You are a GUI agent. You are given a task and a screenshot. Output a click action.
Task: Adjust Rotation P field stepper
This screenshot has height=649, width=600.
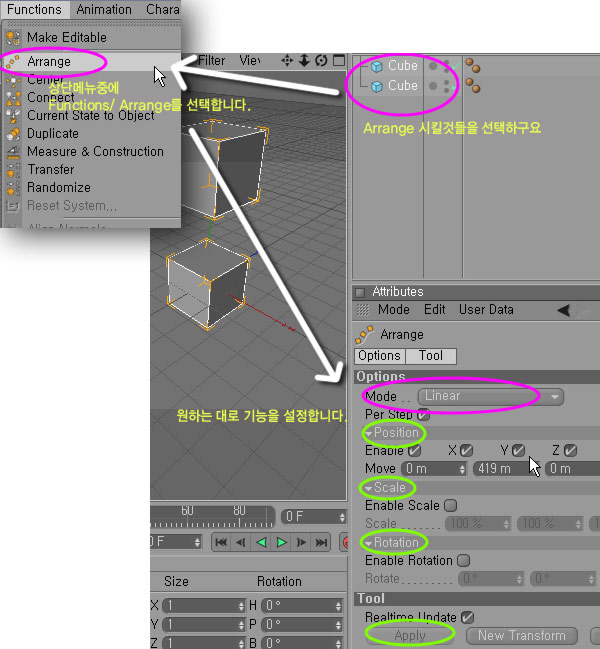[x=338, y=625]
